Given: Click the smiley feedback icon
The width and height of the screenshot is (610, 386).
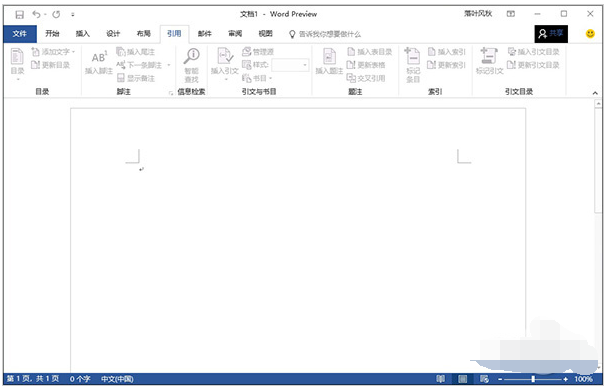Looking at the screenshot, I should click(x=590, y=34).
